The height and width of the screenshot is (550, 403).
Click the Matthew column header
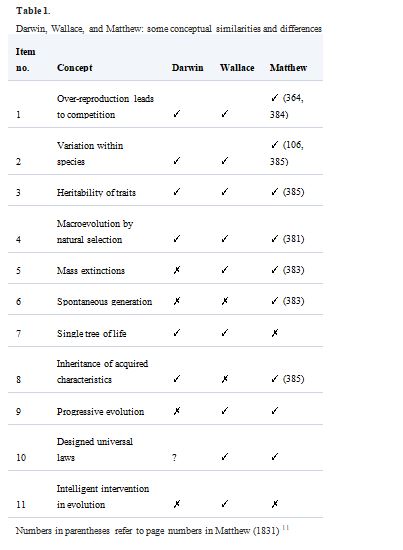(288, 68)
